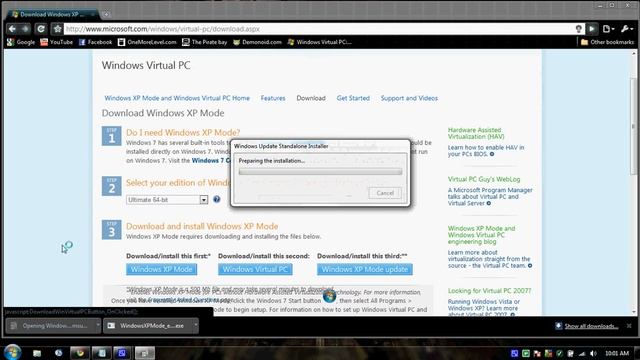Open Hardware Assisted Virtualization (HAV) link
Screen dimensions: 640x360
point(476,133)
